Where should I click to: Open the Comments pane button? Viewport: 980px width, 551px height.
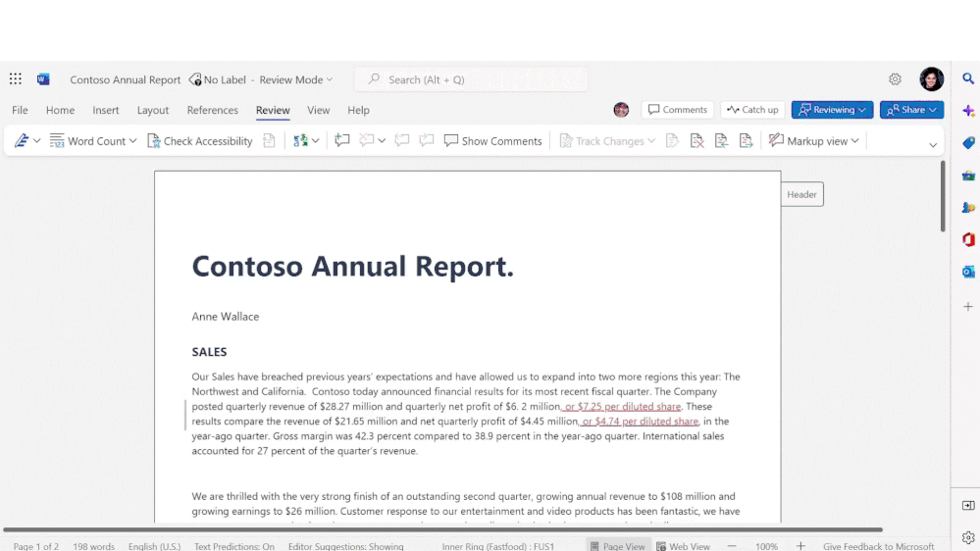click(x=678, y=110)
